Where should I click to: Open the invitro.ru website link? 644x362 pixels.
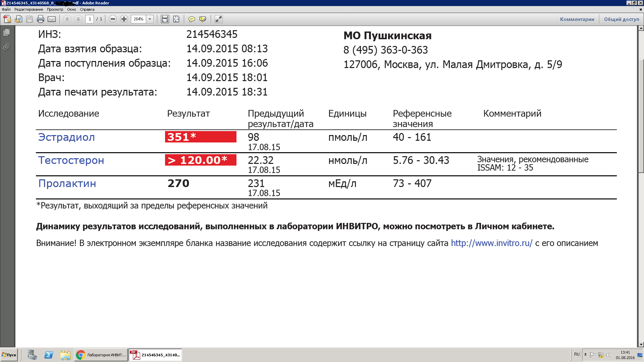click(x=491, y=243)
